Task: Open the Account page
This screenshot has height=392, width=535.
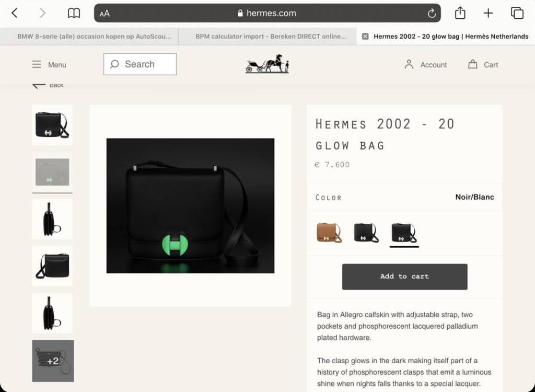Action: click(x=426, y=64)
